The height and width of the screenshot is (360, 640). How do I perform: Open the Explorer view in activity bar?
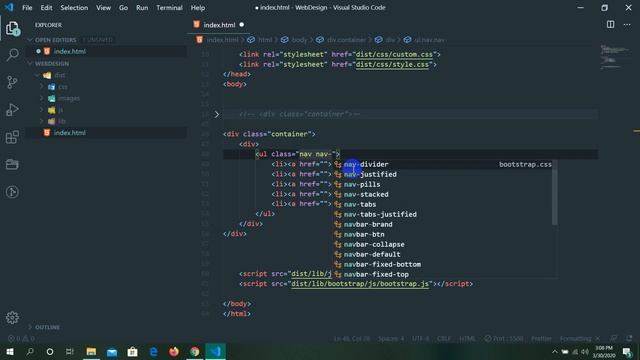click(x=12, y=29)
